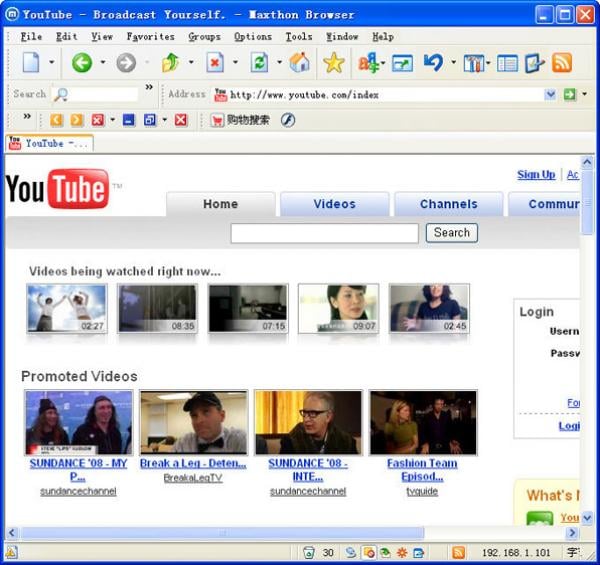600x565 pixels.
Task: Open the Fashion Team Episode video thumbnail
Action: click(422, 422)
